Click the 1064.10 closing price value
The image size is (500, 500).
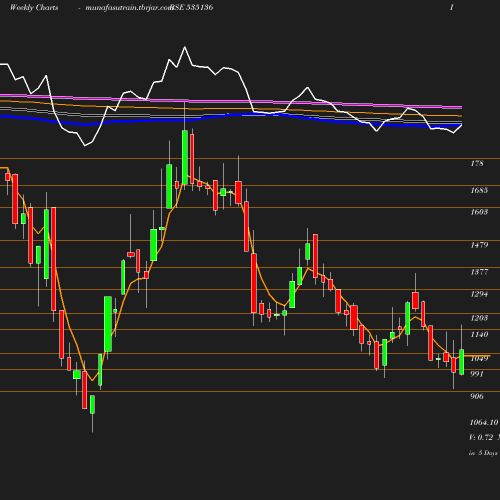click(x=484, y=422)
